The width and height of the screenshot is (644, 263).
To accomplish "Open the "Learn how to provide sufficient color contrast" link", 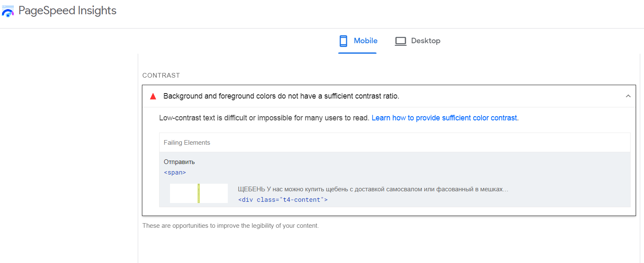I will point(444,118).
